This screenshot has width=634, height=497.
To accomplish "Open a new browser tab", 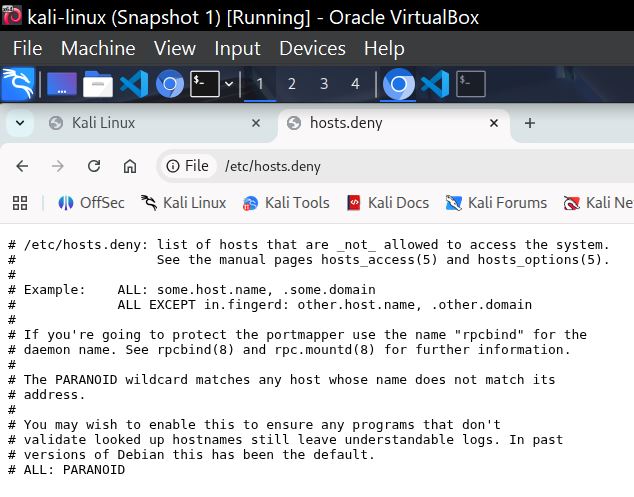I will [x=530, y=123].
